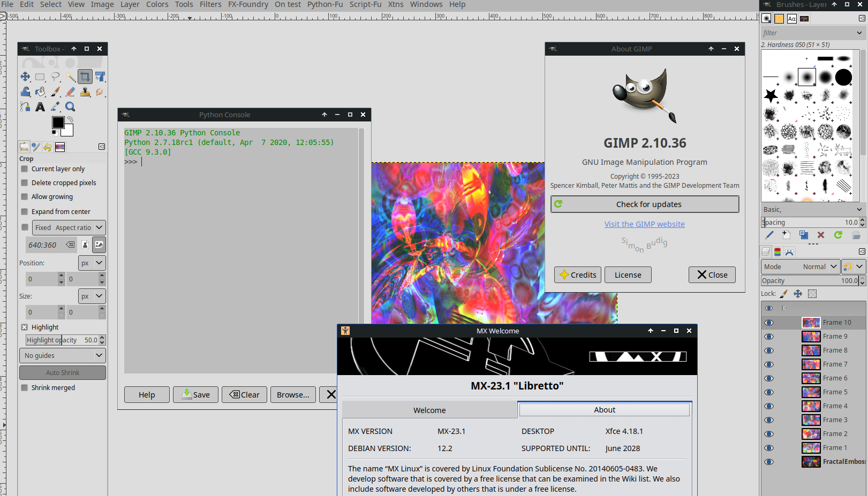The width and height of the screenshot is (868, 496).
Task: Click the foreground color swatch
Action: click(x=58, y=123)
